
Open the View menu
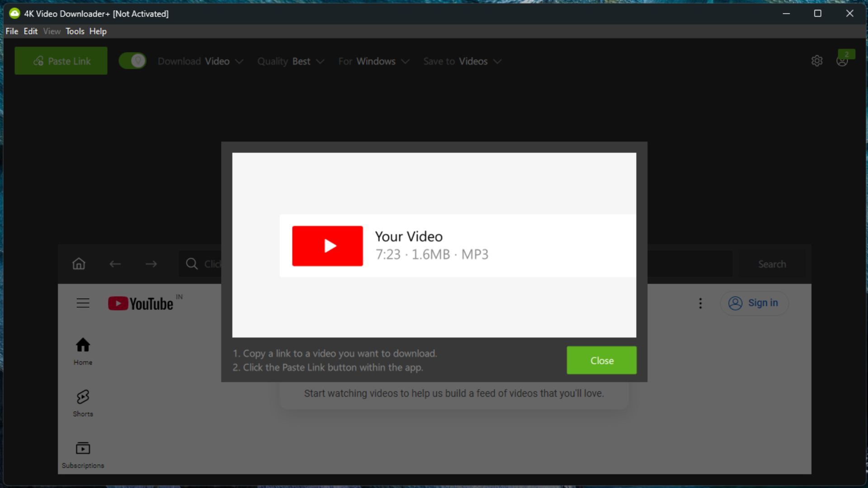tap(52, 31)
